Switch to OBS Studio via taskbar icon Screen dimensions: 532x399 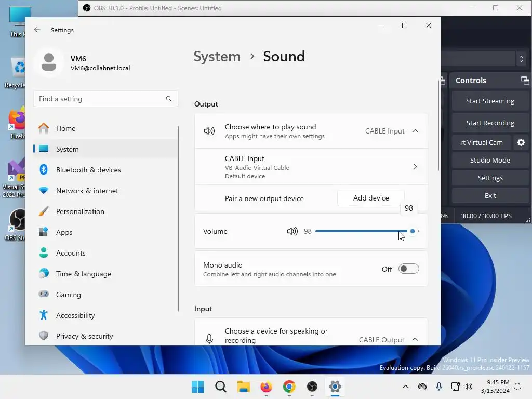(x=312, y=387)
